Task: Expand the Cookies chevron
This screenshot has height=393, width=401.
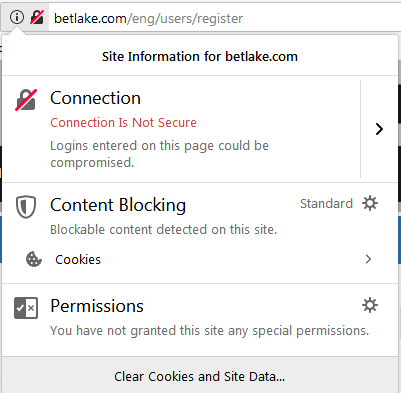Action: pyautogui.click(x=368, y=259)
